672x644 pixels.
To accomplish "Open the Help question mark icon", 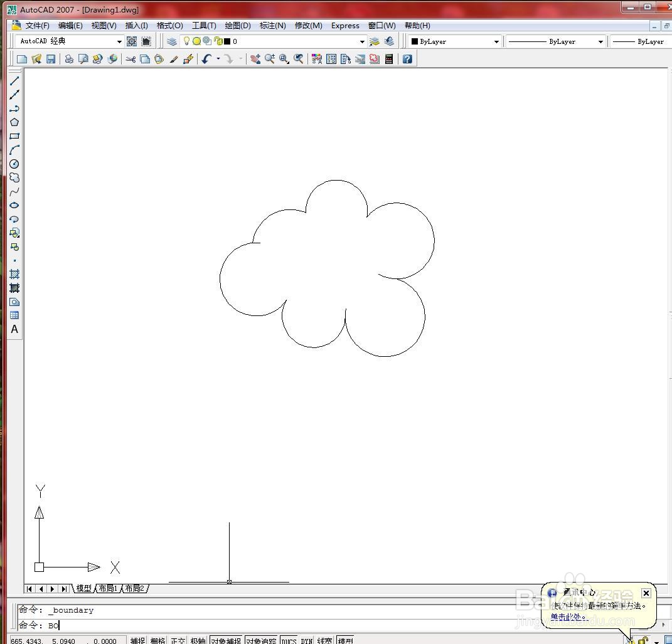I will [407, 59].
